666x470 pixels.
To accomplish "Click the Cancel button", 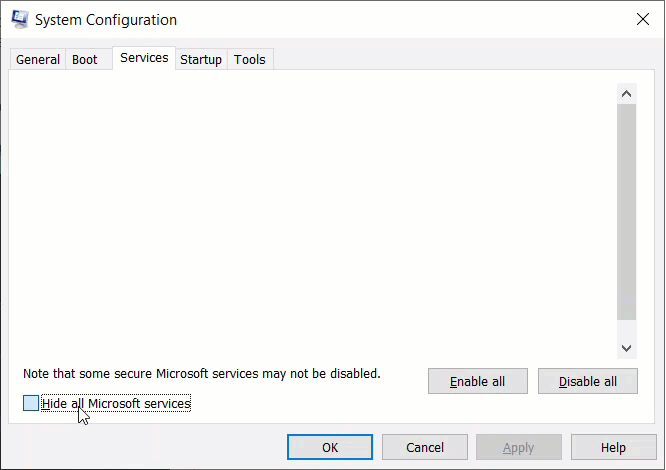I will pos(425,447).
